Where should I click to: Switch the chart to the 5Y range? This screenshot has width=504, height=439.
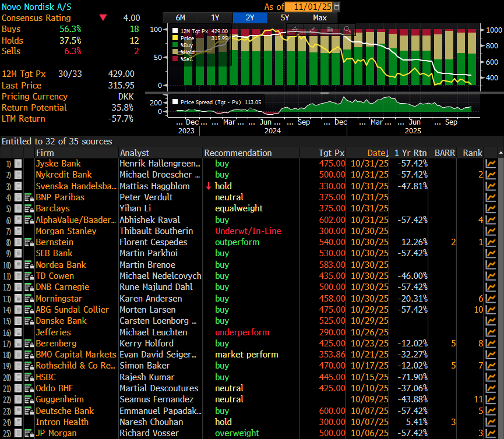click(x=285, y=17)
